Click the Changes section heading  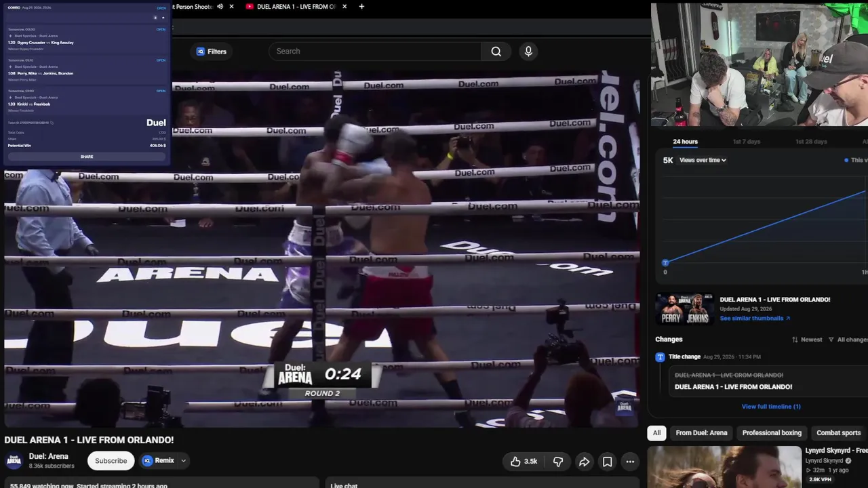click(669, 340)
